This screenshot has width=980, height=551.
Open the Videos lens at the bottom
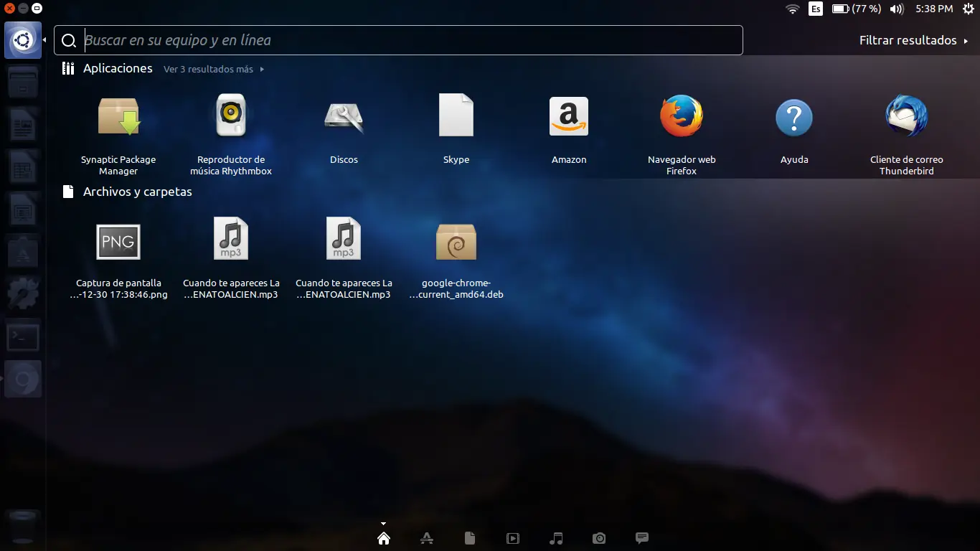pos(513,537)
